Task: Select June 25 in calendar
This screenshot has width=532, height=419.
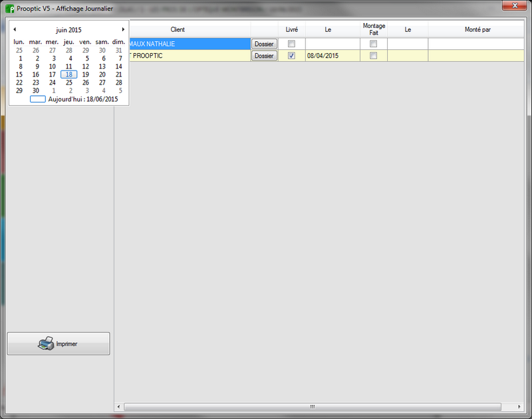Action: click(69, 82)
